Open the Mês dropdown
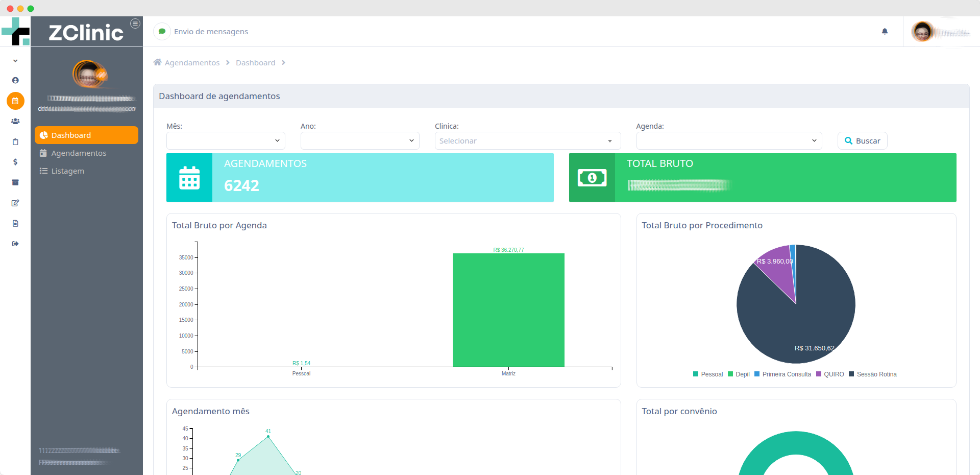 point(226,140)
